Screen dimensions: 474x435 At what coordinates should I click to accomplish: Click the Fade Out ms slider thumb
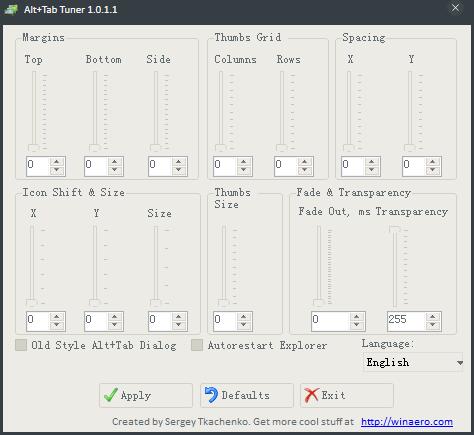[319, 303]
